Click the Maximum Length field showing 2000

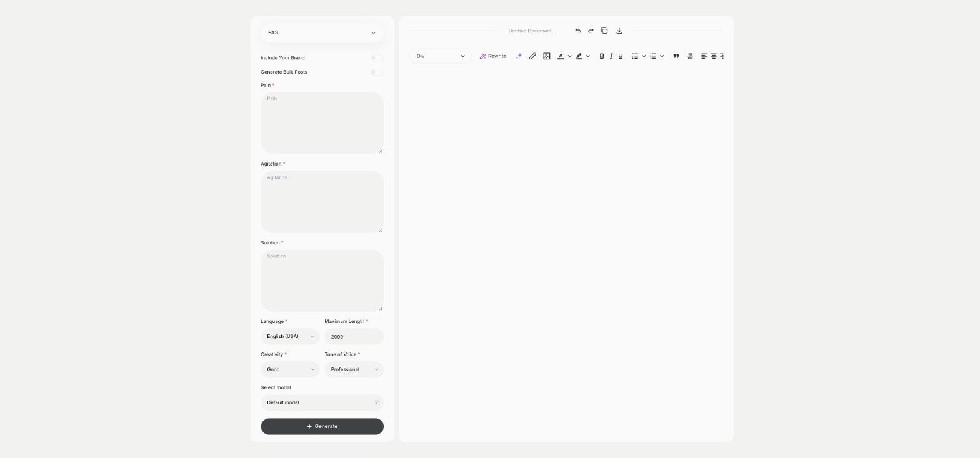pos(354,336)
